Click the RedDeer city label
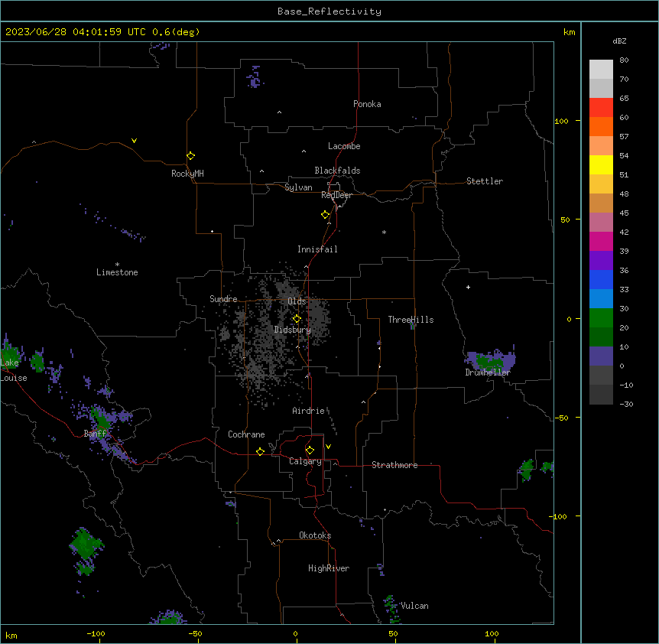 click(x=336, y=195)
